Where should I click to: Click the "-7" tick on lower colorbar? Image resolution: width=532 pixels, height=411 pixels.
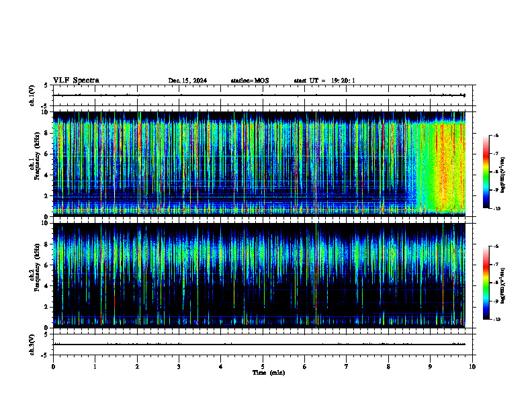pos(496,265)
